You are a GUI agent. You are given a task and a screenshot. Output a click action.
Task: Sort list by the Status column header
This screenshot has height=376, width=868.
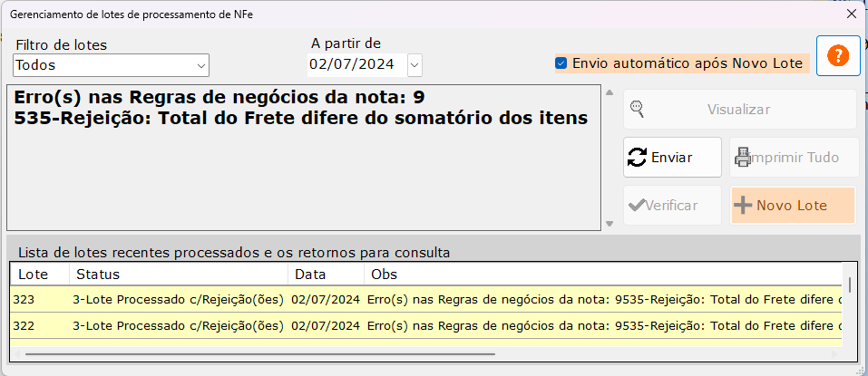(x=98, y=274)
